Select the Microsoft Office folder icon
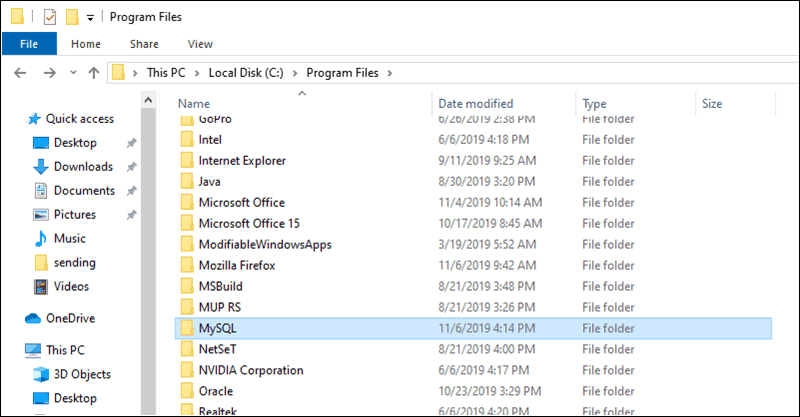The height and width of the screenshot is (417, 800). tap(187, 202)
